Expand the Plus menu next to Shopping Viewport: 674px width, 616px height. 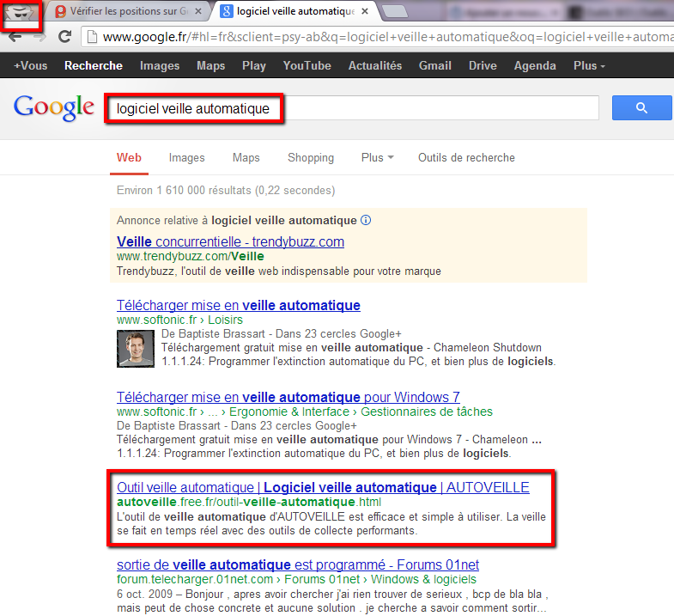[377, 158]
